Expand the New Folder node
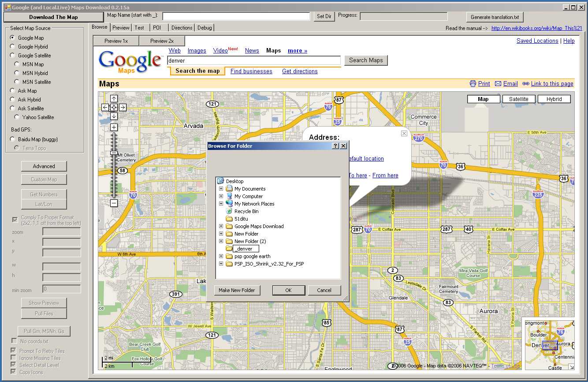 coord(221,234)
